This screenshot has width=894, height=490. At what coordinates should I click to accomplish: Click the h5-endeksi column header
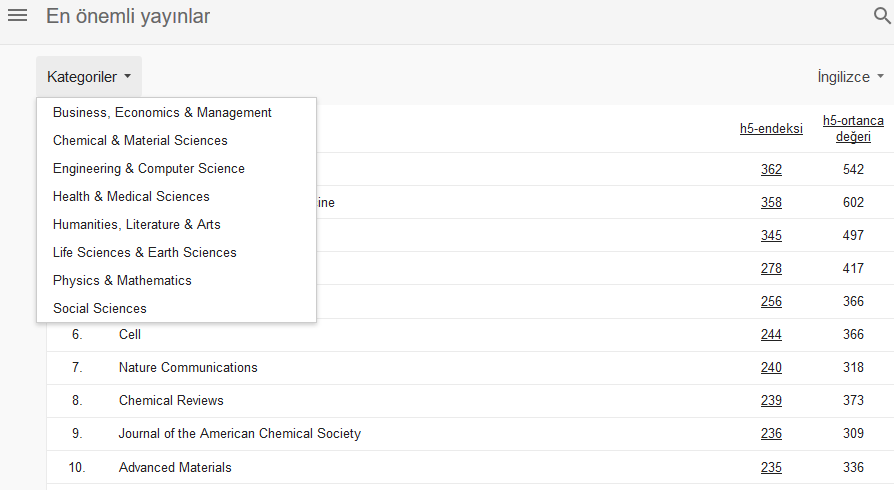(771, 128)
